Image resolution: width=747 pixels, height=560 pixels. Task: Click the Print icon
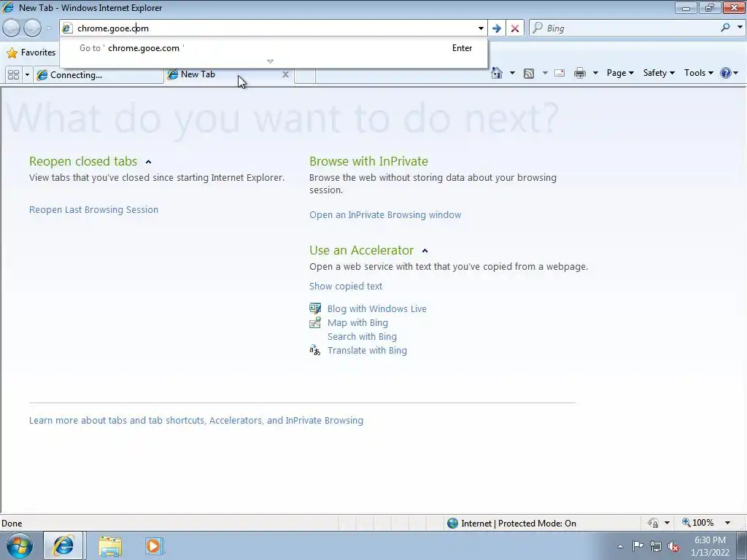(x=580, y=73)
